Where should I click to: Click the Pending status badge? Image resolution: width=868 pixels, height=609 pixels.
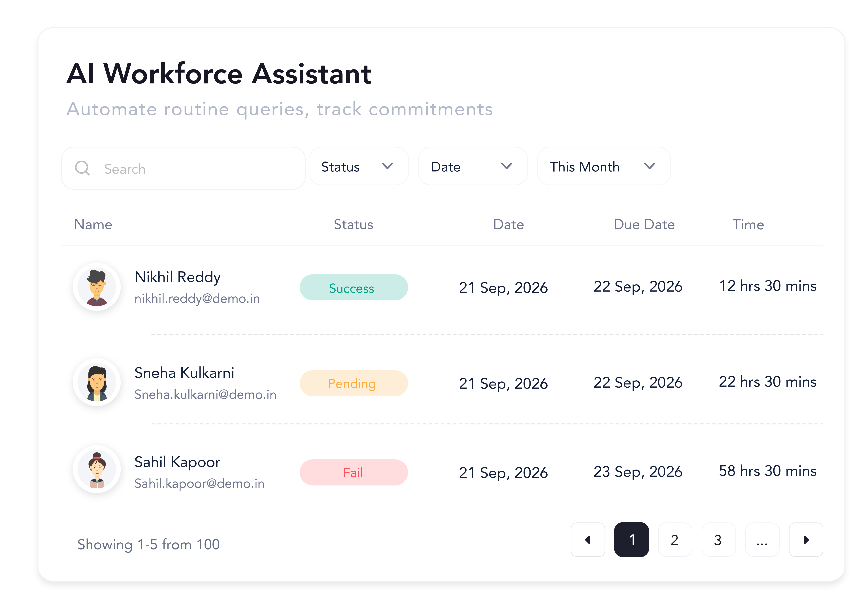(354, 383)
